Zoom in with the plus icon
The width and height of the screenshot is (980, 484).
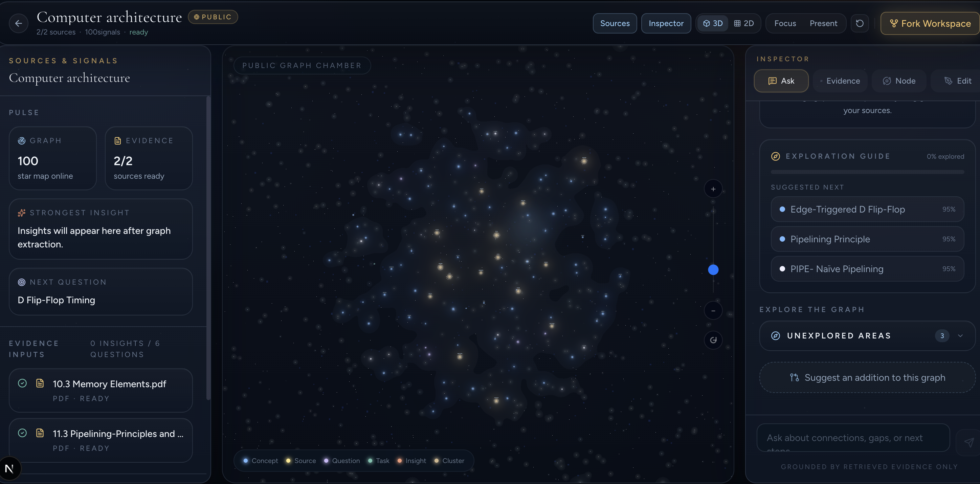(x=713, y=189)
